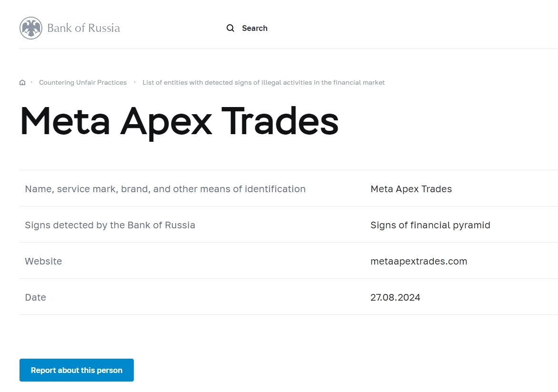This screenshot has width=558, height=392.
Task: Open the List of entities breadcrumb link
Action: (x=263, y=83)
